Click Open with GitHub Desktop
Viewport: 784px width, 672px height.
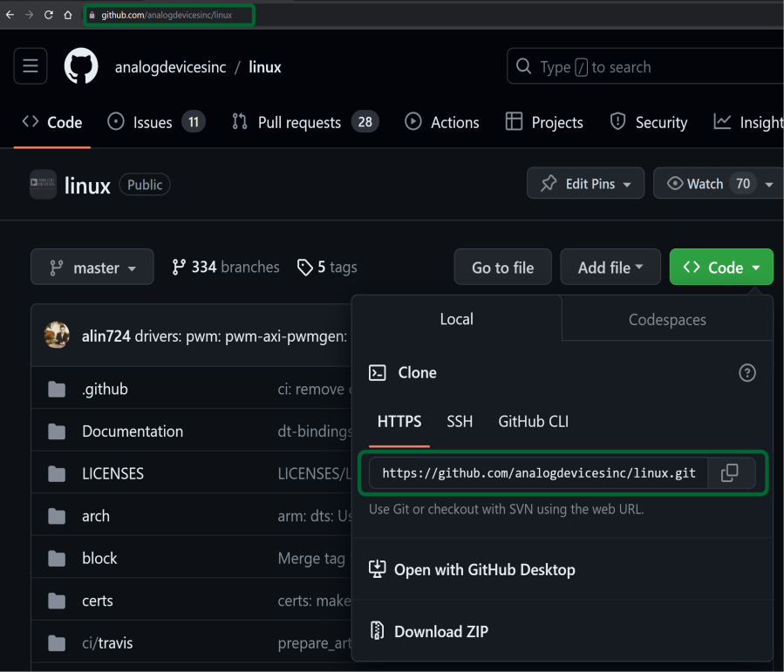coord(484,570)
